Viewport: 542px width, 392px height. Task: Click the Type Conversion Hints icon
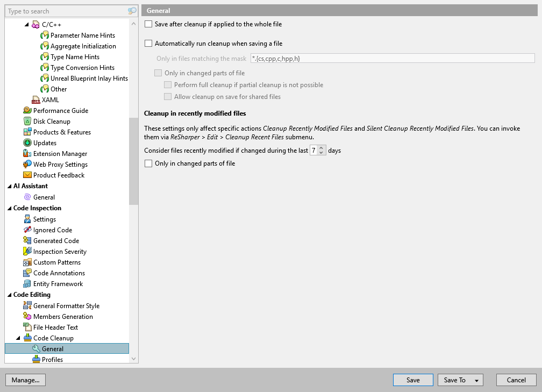(x=44, y=67)
